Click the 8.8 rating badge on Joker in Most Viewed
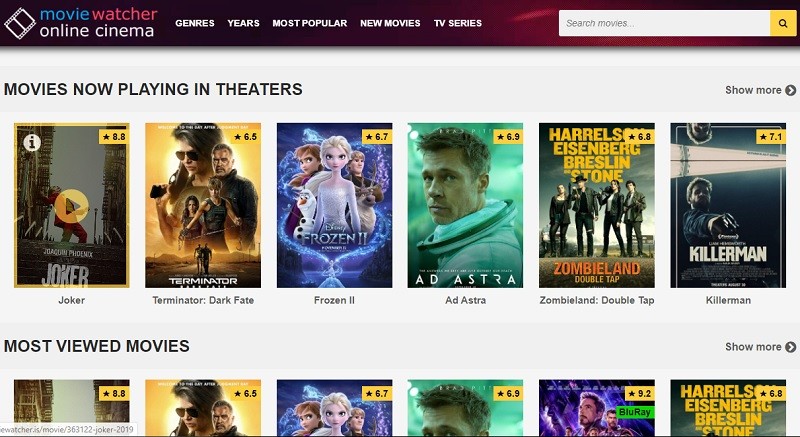800x437 pixels. coord(114,394)
